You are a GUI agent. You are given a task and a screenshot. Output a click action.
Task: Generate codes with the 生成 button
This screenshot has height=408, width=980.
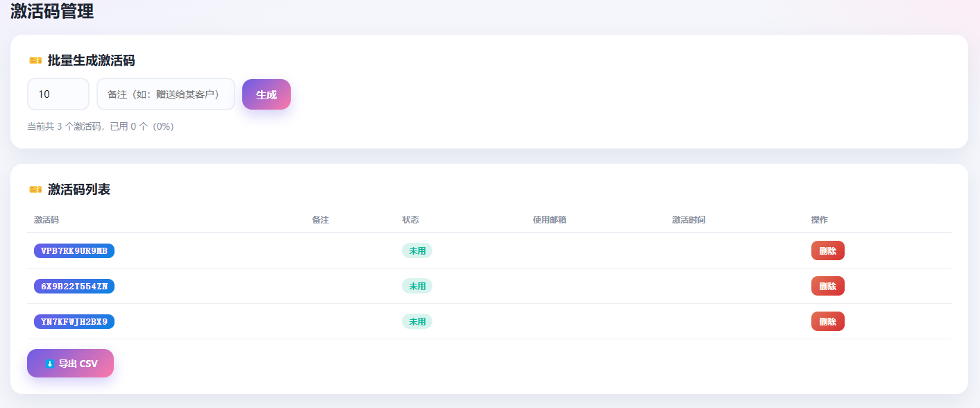point(267,94)
